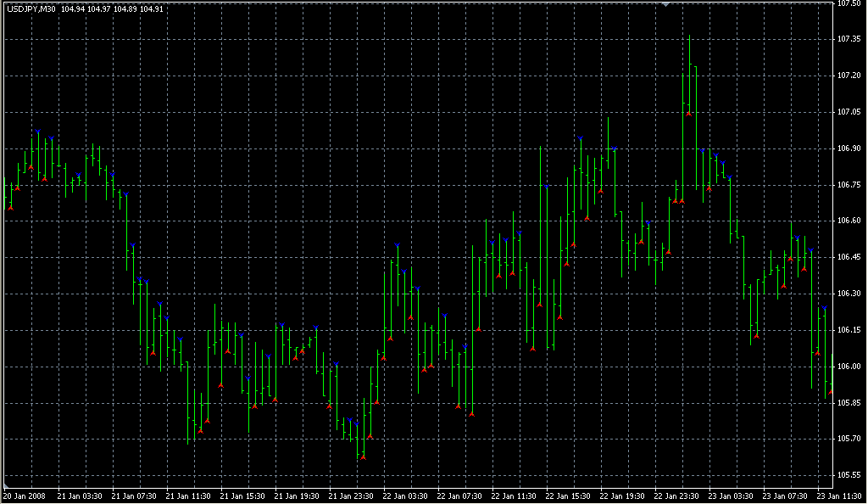This screenshot has height=504, width=868.
Task: Click the first red arrow at far left edge
Action: [x=10, y=207]
